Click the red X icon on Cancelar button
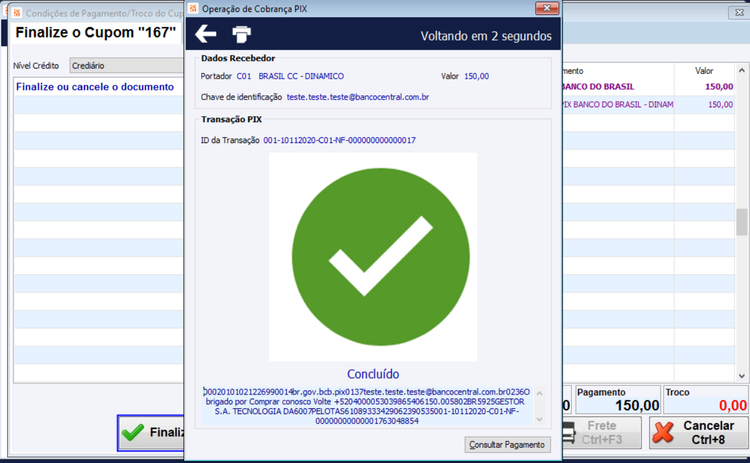 point(663,432)
